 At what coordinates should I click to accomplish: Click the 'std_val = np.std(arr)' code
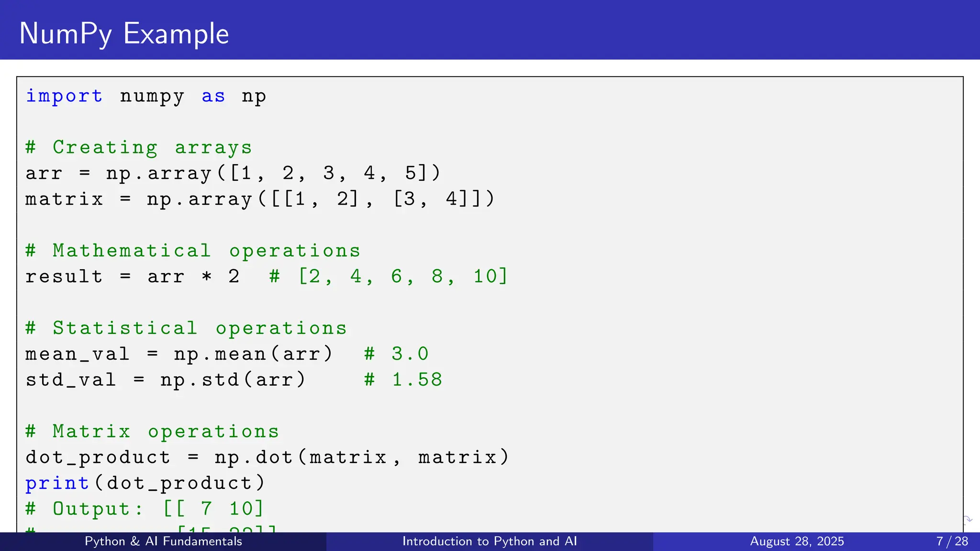tap(166, 380)
